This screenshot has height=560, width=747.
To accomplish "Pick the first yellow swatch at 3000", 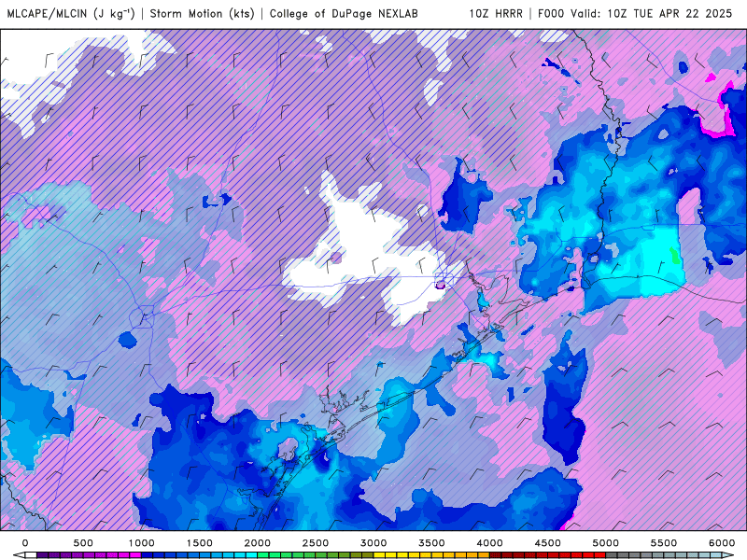I will click(x=379, y=555).
